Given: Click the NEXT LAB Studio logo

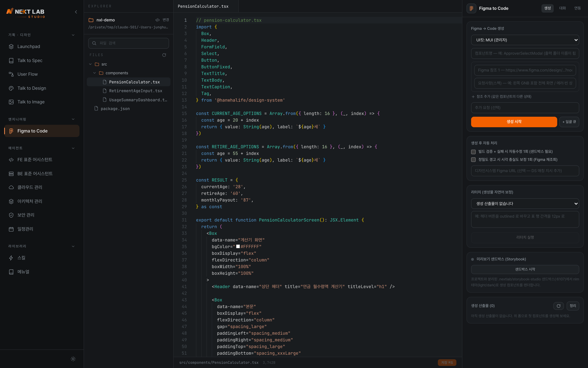Looking at the screenshot, I should [x=26, y=13].
